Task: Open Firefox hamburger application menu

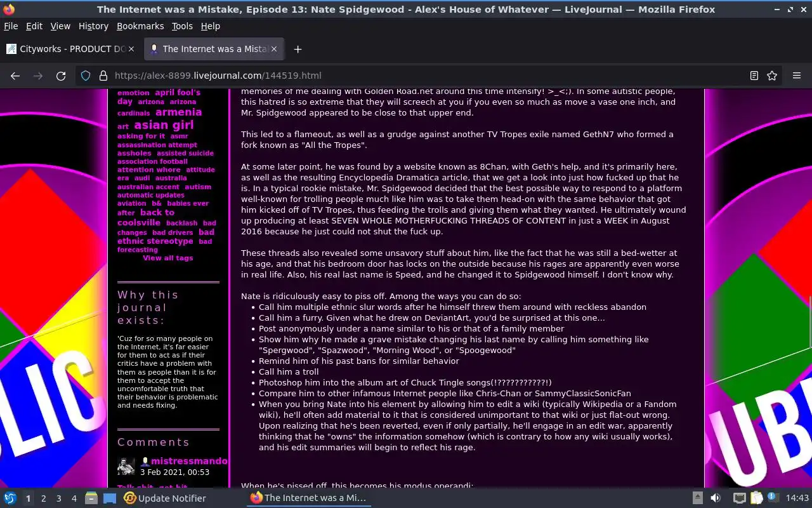Action: point(797,76)
